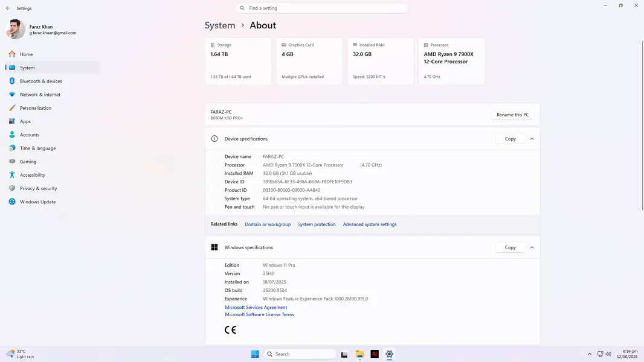Open Task View from taskbar
The width and height of the screenshot is (644, 362).
click(x=344, y=354)
